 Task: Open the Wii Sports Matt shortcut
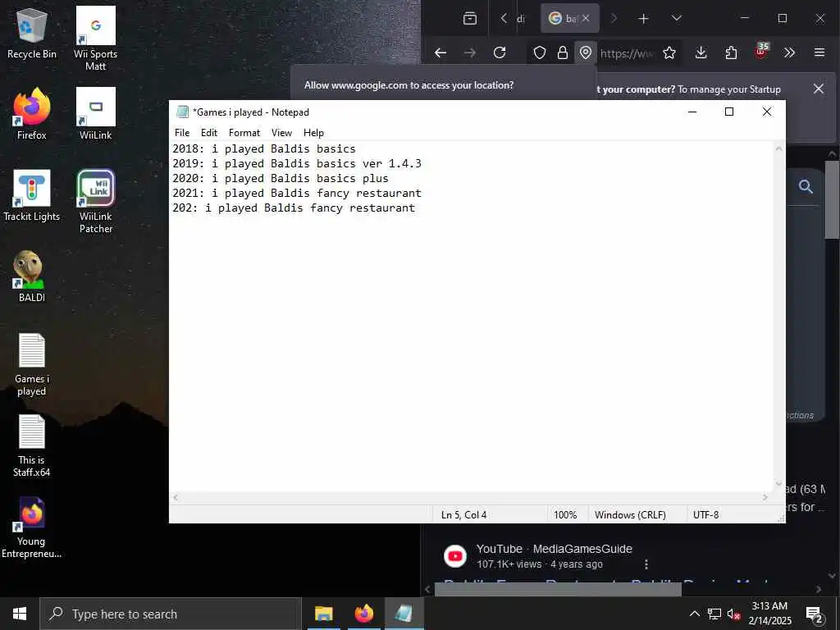pyautogui.click(x=95, y=39)
